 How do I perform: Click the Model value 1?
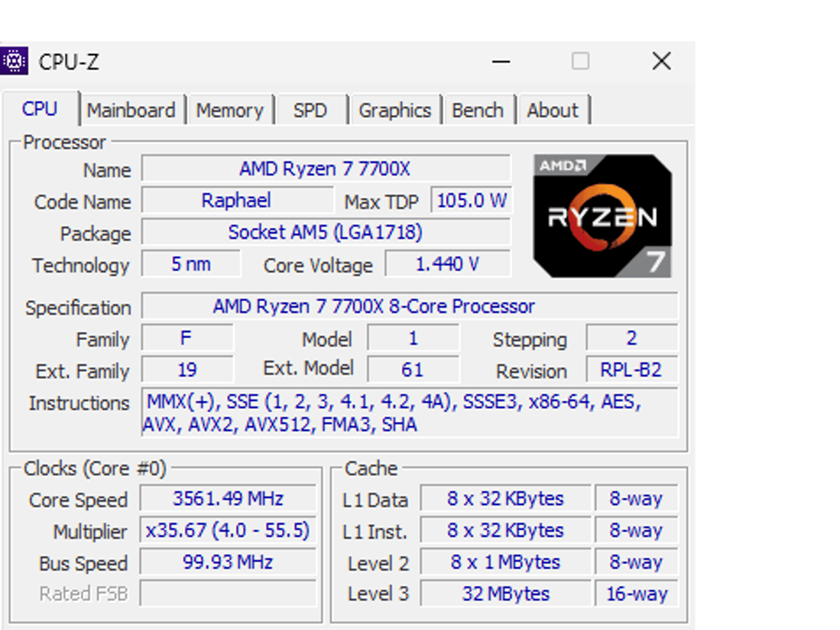pyautogui.click(x=413, y=338)
